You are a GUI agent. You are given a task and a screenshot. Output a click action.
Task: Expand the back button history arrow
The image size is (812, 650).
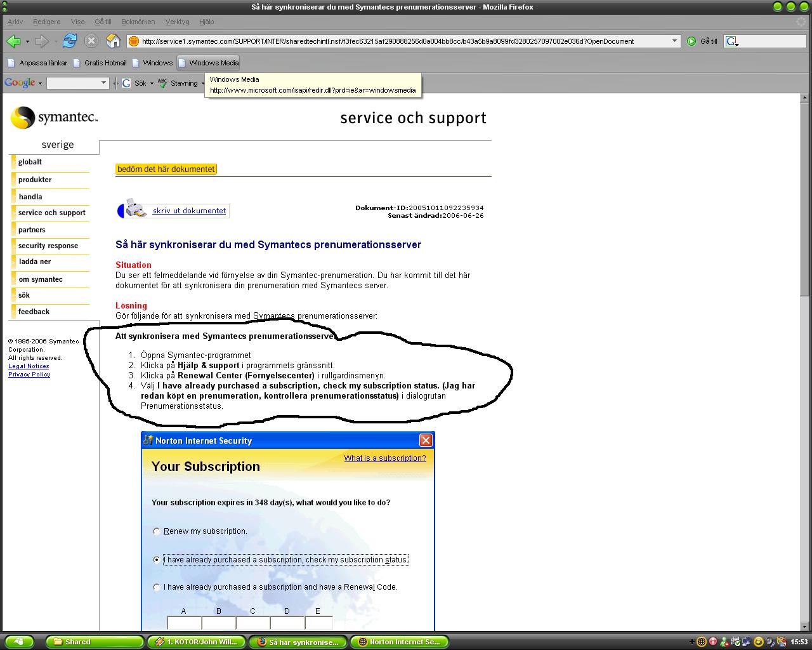click(27, 42)
